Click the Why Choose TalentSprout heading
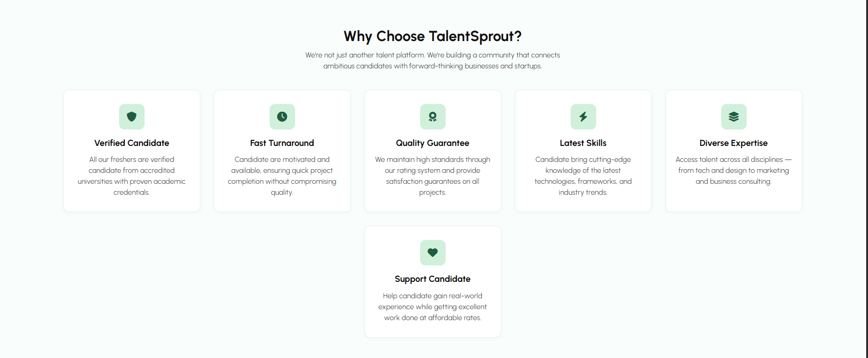Screen dimensions: 868x358 pyautogui.click(x=432, y=36)
